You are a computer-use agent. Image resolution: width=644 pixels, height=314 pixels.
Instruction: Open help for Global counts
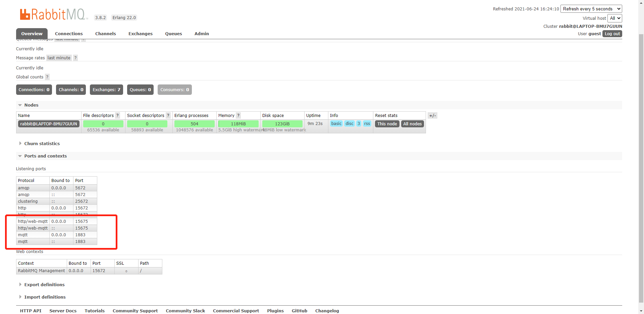tap(47, 77)
